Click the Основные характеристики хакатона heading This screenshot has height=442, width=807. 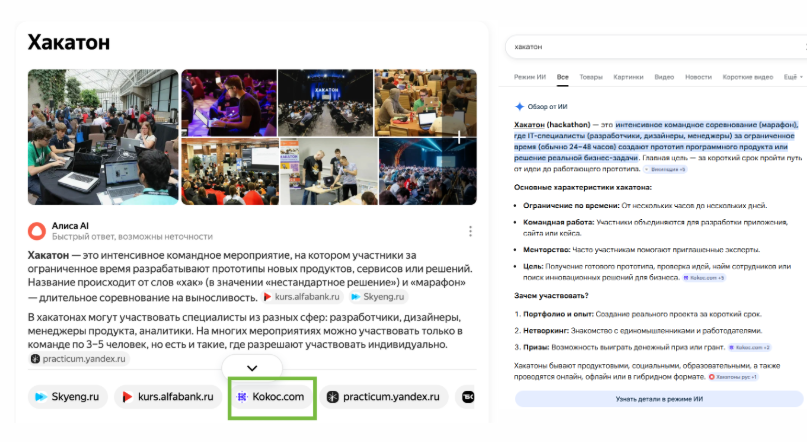pos(583,187)
